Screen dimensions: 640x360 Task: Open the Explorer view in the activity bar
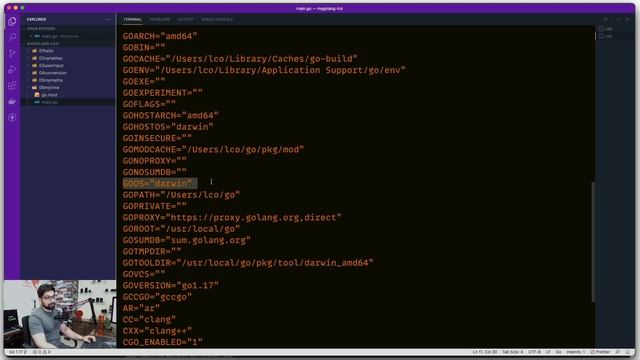[12, 21]
